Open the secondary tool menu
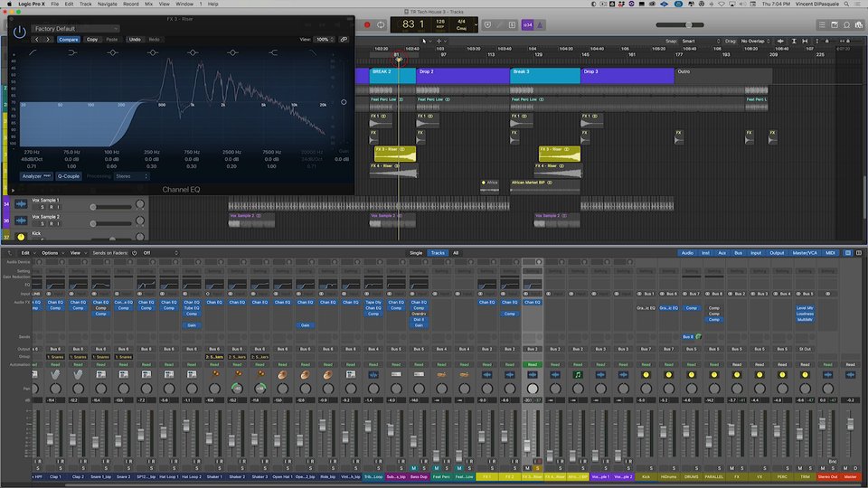This screenshot has height=488, width=868. [x=441, y=41]
